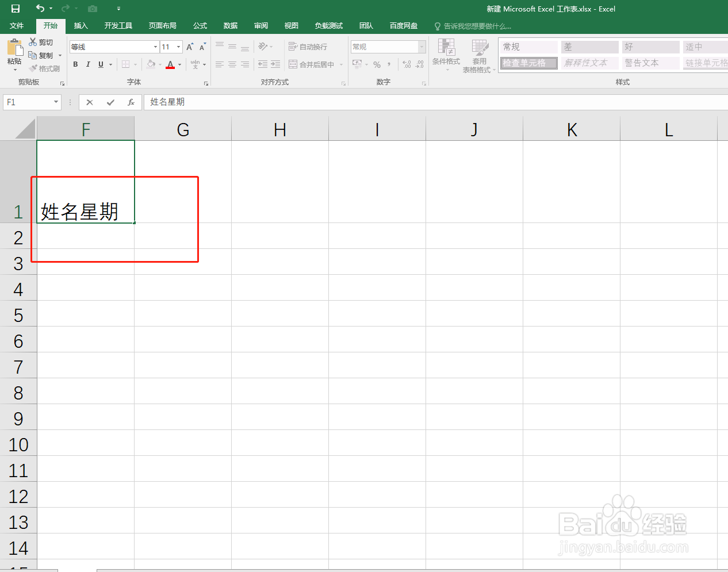Switch to the 百度网盘 tab
The height and width of the screenshot is (572, 728).
[x=404, y=26]
